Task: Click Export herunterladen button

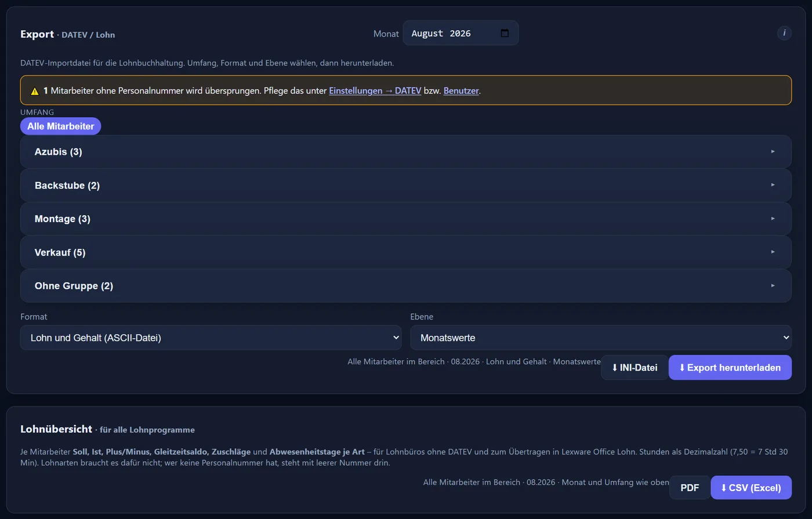Action: pos(730,368)
